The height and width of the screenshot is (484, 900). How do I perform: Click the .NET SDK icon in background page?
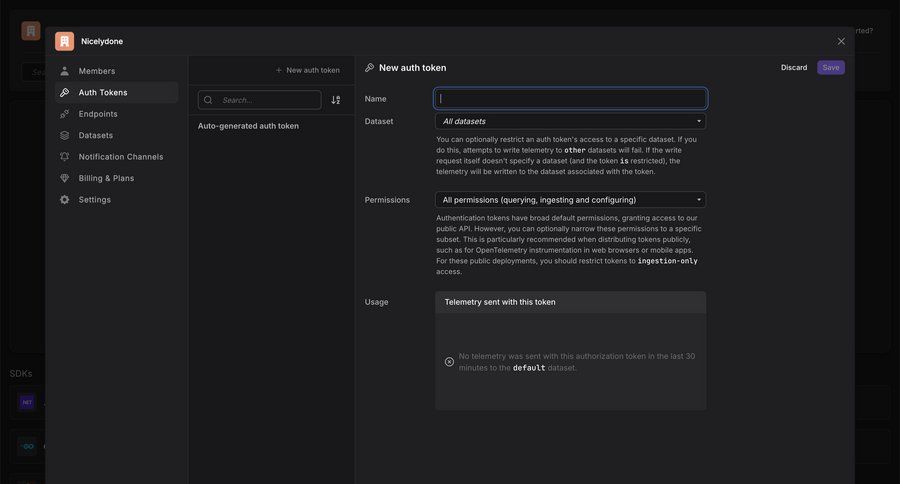tap(27, 402)
